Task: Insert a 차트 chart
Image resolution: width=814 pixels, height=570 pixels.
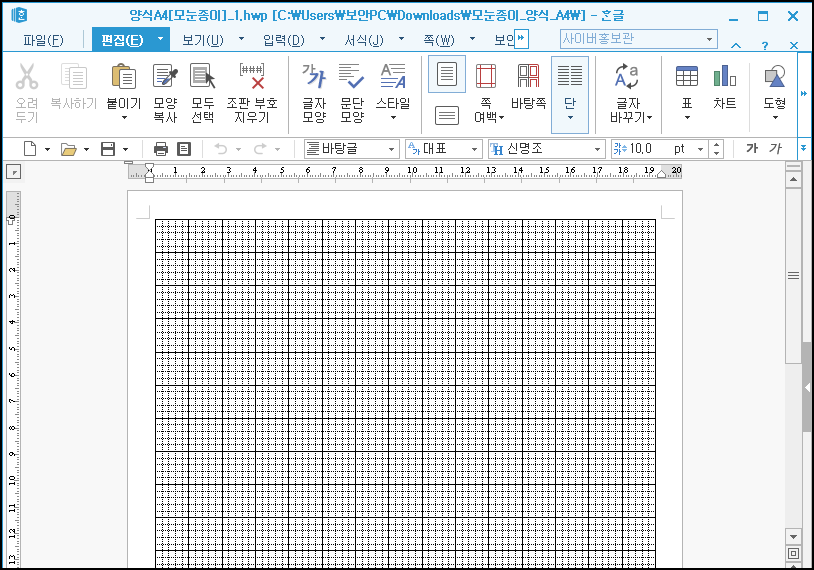Action: 725,76
